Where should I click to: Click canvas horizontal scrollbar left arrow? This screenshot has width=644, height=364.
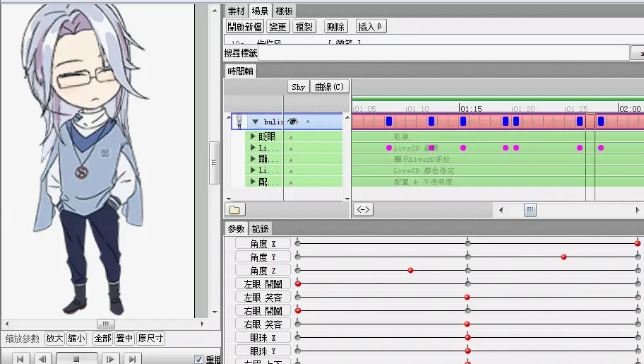tap(6, 324)
